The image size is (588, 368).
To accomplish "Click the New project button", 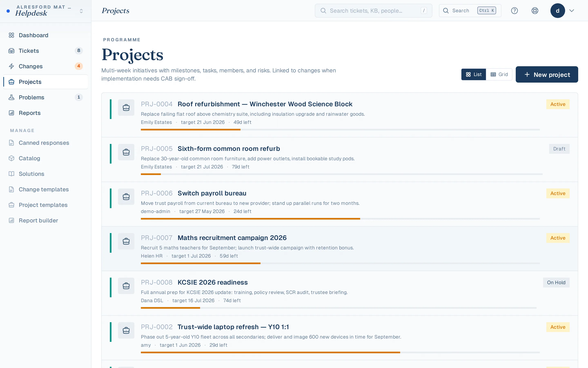I will coord(547,74).
